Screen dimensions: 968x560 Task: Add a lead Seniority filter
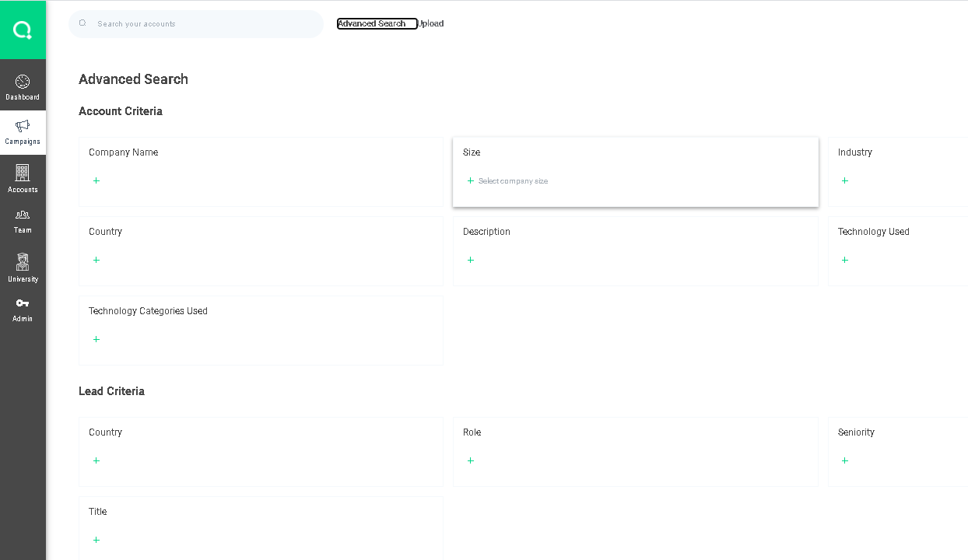[845, 460]
